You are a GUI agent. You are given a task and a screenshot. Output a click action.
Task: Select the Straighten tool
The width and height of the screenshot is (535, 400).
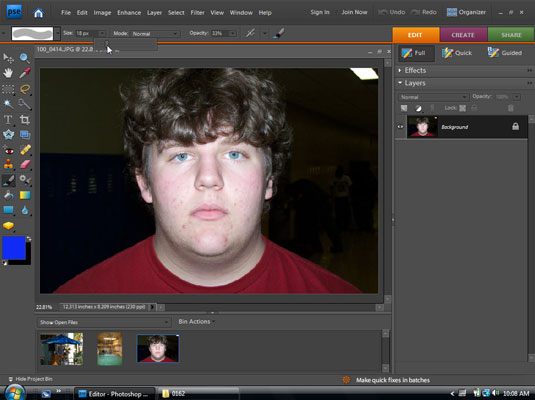pyautogui.click(x=25, y=134)
